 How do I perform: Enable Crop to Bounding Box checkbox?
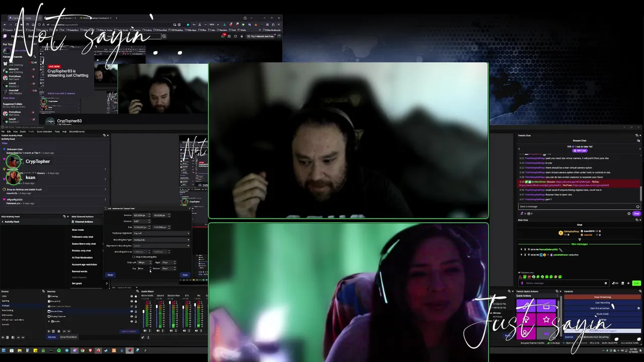tap(133, 257)
